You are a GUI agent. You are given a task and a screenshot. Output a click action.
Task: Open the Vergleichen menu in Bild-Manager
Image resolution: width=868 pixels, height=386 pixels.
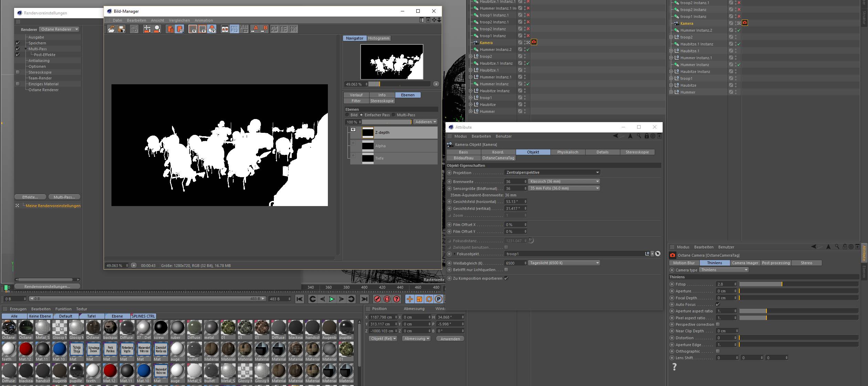click(179, 20)
